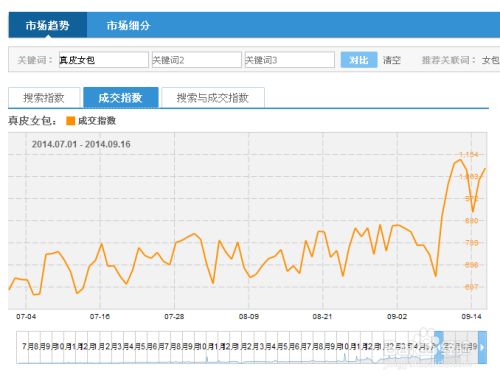Open the recommended keyword 女包 link
500x381 pixels.
point(491,60)
